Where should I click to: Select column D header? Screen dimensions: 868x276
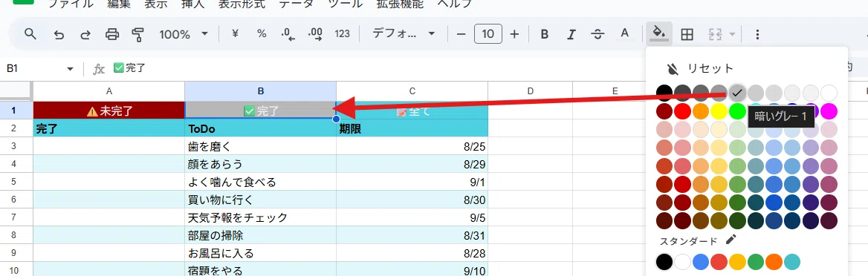click(531, 91)
